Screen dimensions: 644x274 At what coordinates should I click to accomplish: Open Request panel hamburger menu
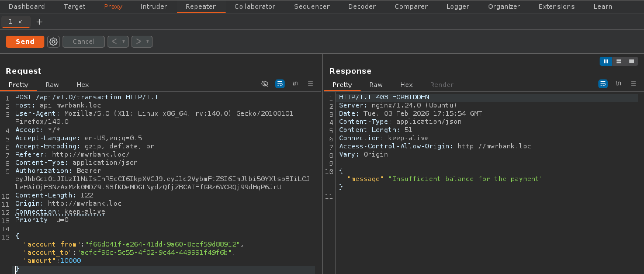(x=310, y=84)
